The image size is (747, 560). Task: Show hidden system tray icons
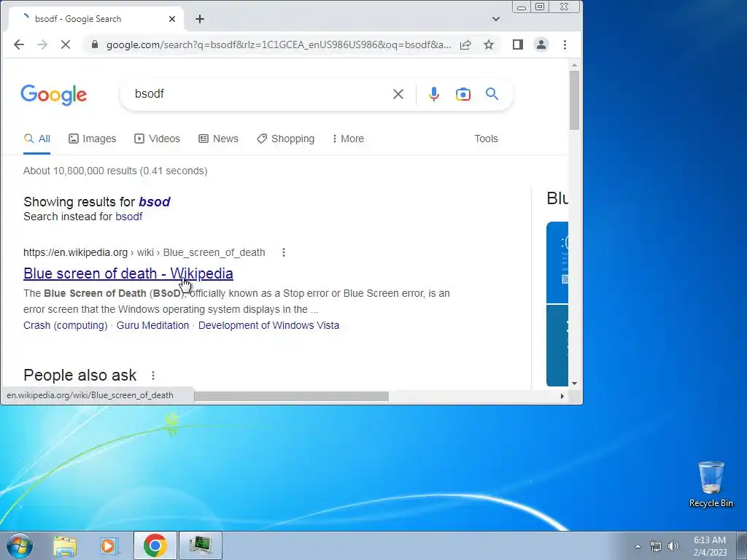point(638,546)
